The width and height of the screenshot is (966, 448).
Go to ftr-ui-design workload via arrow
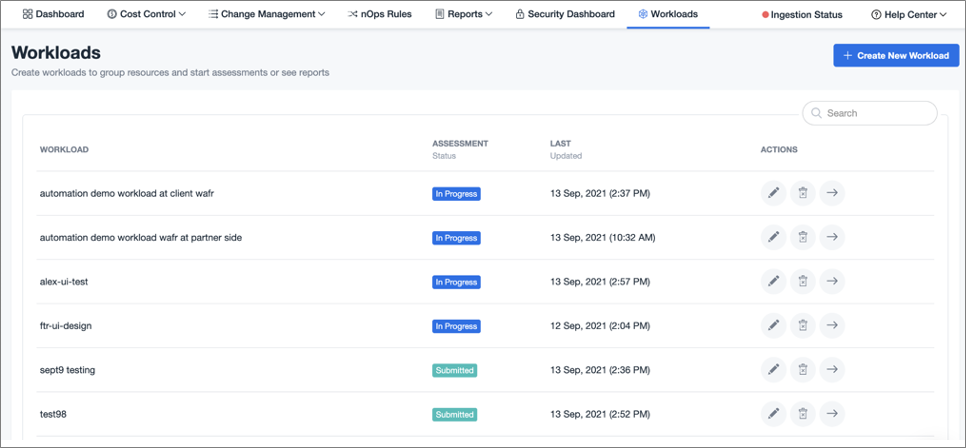tap(832, 325)
